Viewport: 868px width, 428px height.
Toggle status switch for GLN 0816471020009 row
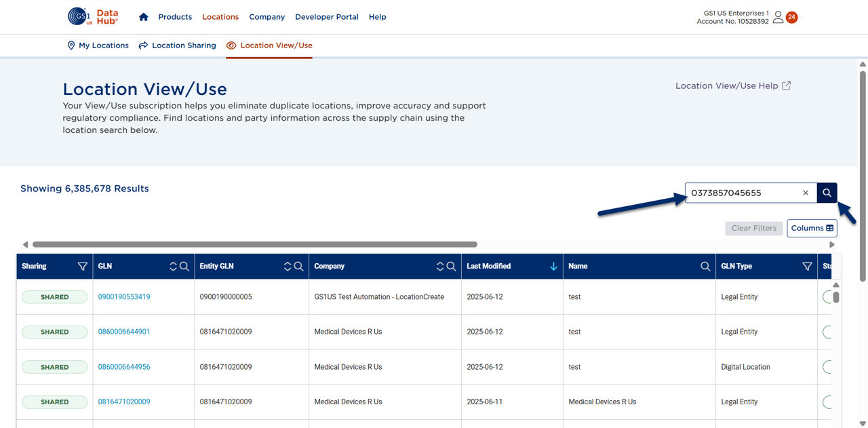coord(827,402)
